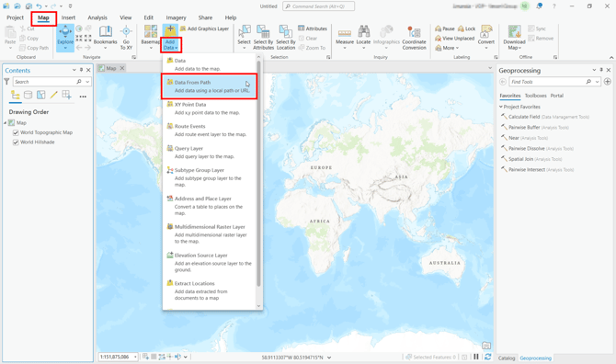Switch to Catalog pane tab

507,358
